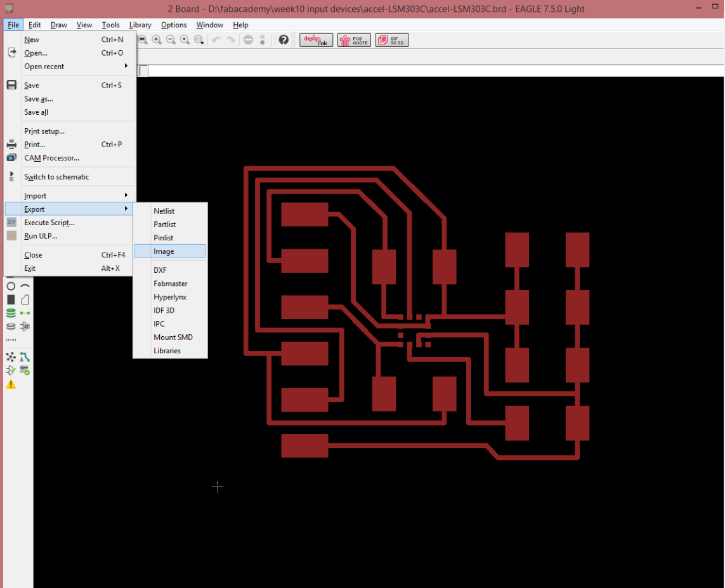Open the DesignLink button

[x=317, y=40]
